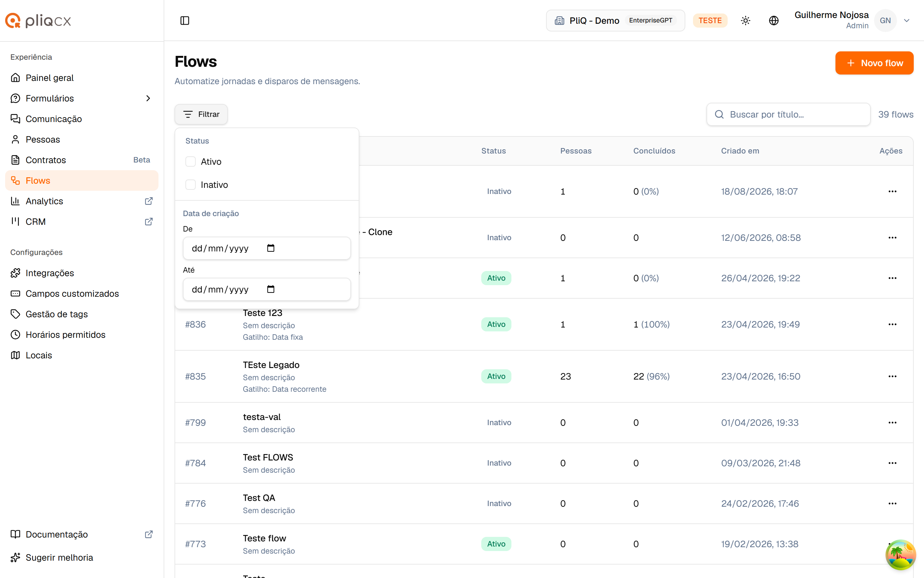Screen dimensions: 924x578
Task: Focus the Até date input
Action: point(267,289)
